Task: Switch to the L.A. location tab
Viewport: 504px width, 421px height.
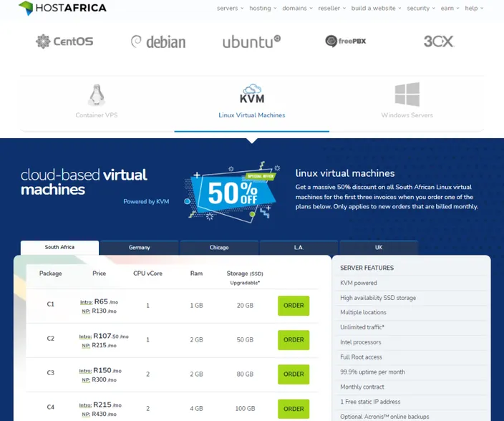Action: click(299, 248)
